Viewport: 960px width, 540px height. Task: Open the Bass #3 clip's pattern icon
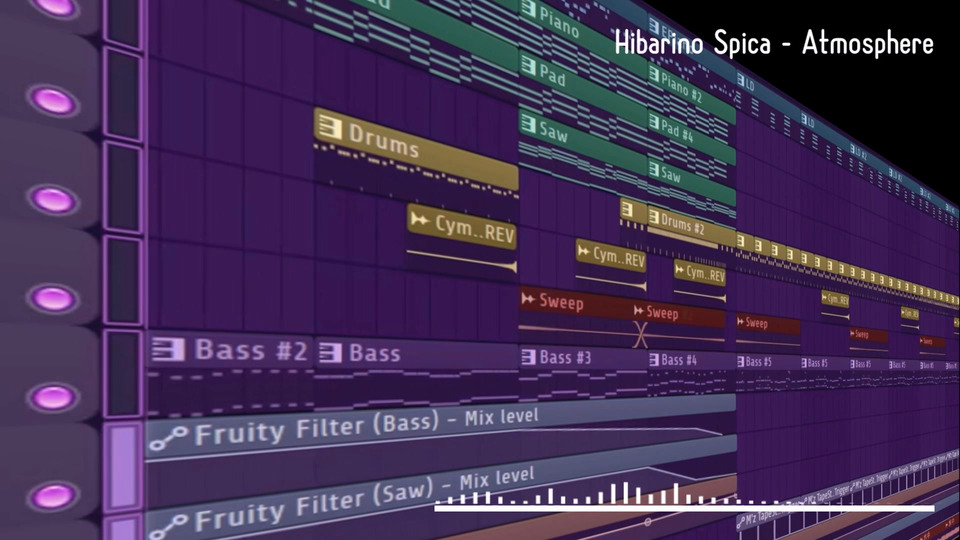(x=528, y=357)
